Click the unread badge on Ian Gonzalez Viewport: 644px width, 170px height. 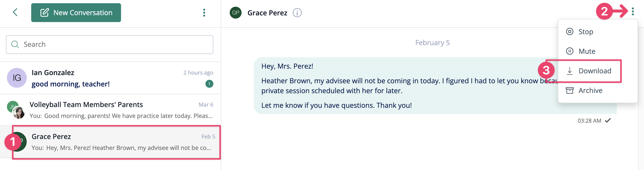pyautogui.click(x=209, y=84)
